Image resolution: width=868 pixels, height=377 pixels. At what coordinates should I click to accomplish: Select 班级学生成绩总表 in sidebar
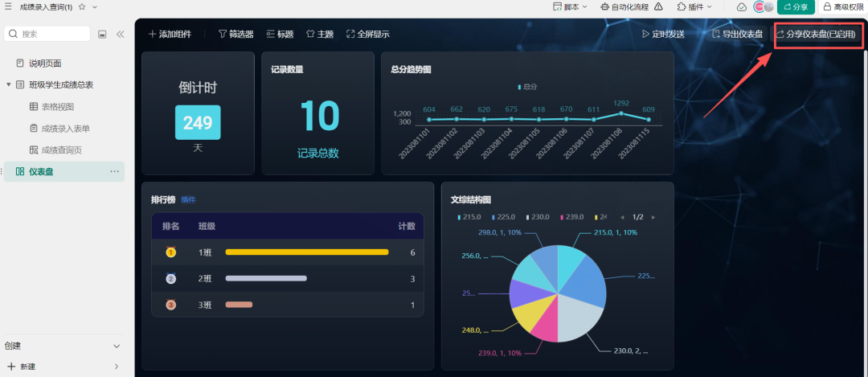(61, 84)
